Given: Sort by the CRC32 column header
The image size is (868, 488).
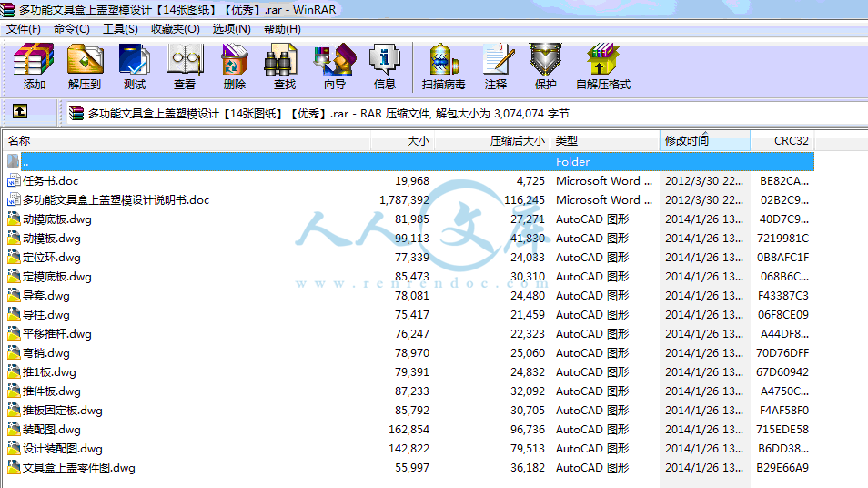Looking at the screenshot, I should (782, 141).
